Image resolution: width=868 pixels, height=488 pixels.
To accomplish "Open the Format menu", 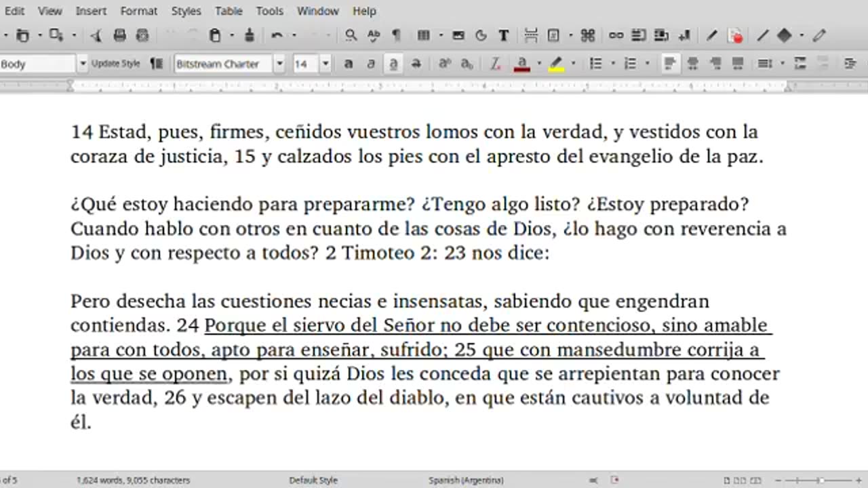I will tap(139, 11).
